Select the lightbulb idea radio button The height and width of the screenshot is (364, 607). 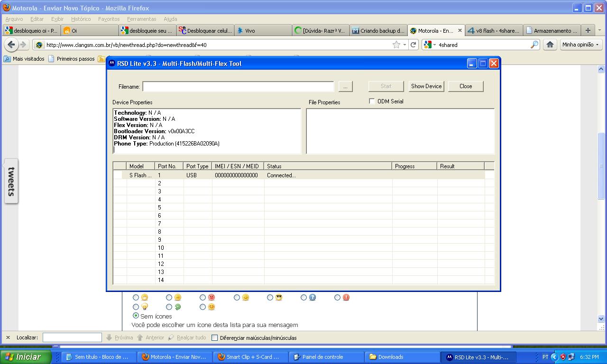point(136,307)
